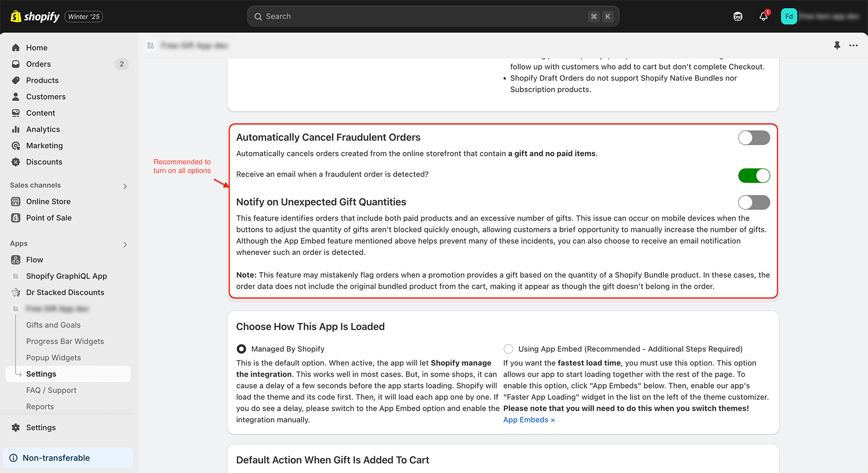The width and height of the screenshot is (868, 473).
Task: Open the App Embeds » link
Action: pyautogui.click(x=529, y=420)
